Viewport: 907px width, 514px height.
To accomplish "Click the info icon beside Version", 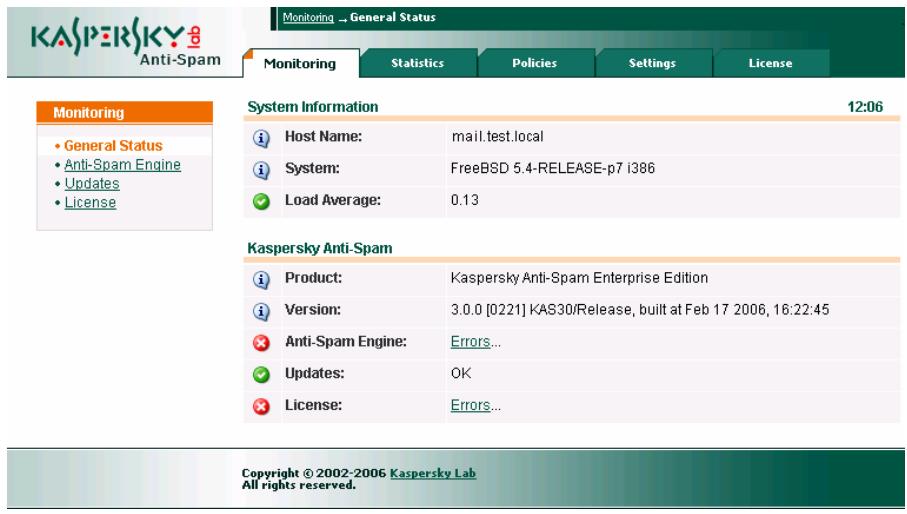I will (261, 312).
